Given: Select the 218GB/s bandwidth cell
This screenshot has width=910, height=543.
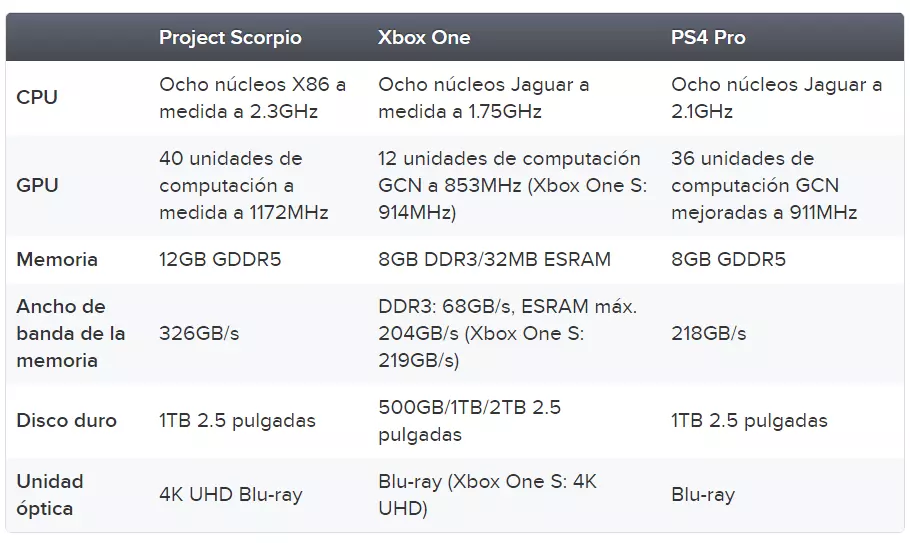Looking at the screenshot, I should click(x=709, y=334).
